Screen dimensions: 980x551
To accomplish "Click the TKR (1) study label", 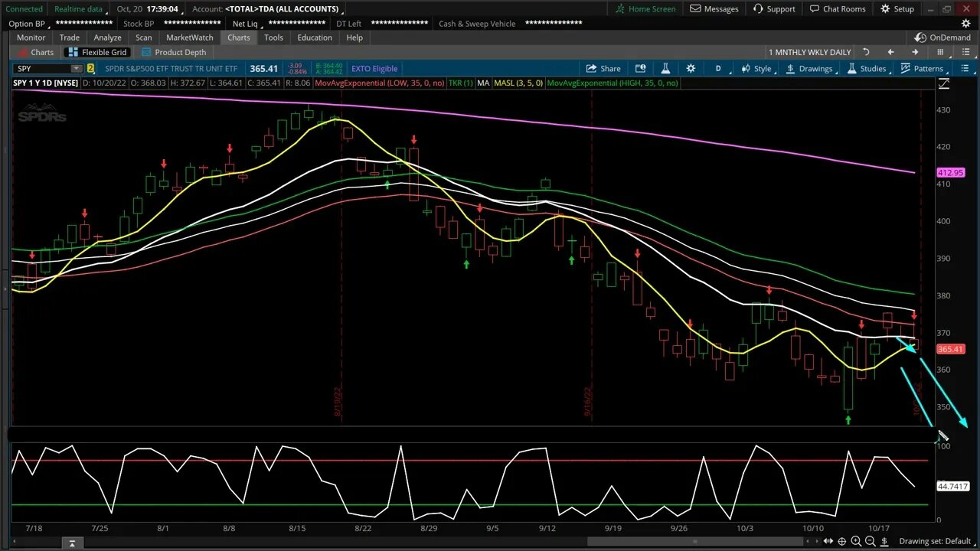I will tap(460, 83).
